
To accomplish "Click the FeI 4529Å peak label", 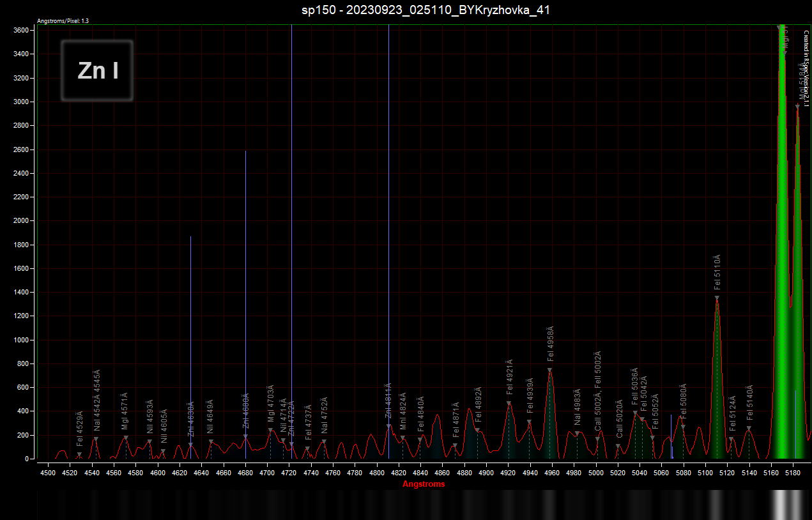I will coord(80,428).
